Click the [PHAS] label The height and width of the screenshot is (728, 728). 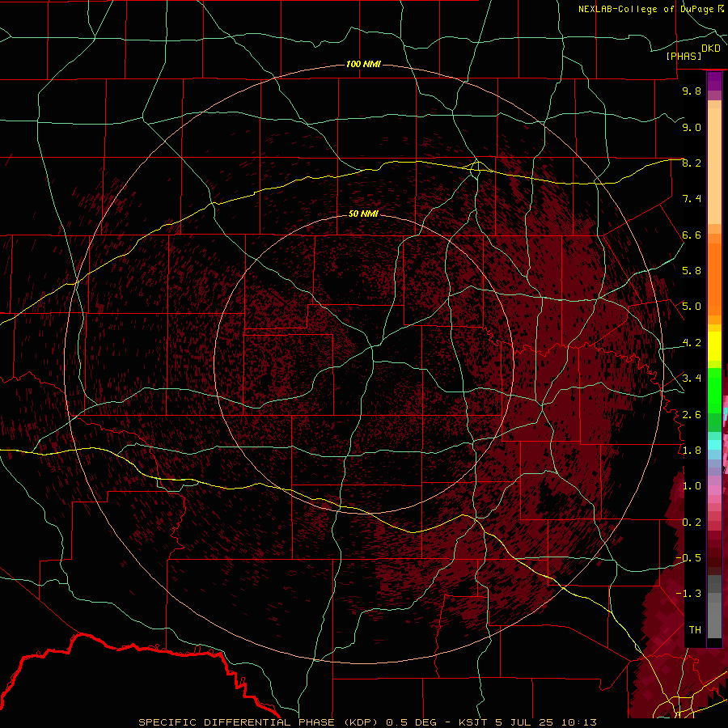(x=684, y=57)
